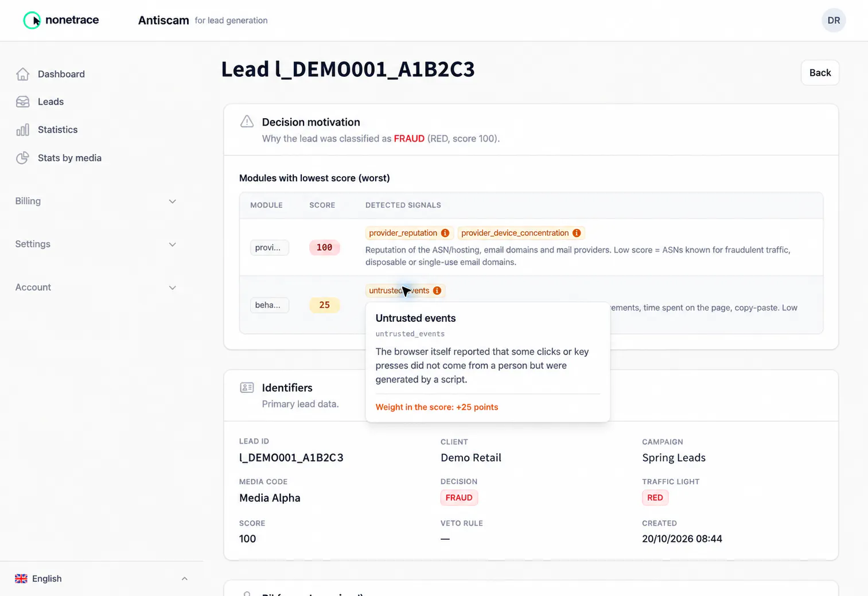The image size is (868, 596).
Task: Click the provider_reputation signal tag
Action: pos(409,233)
